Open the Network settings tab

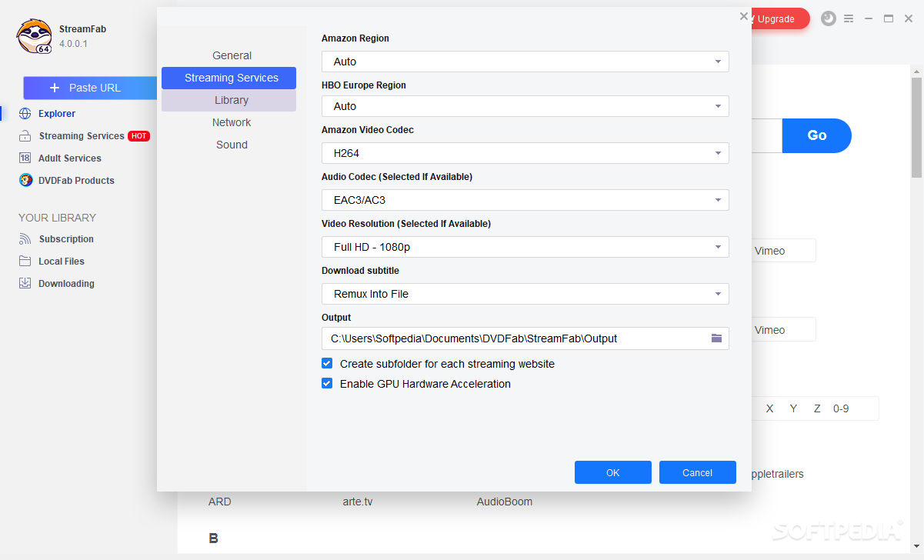[x=228, y=122]
